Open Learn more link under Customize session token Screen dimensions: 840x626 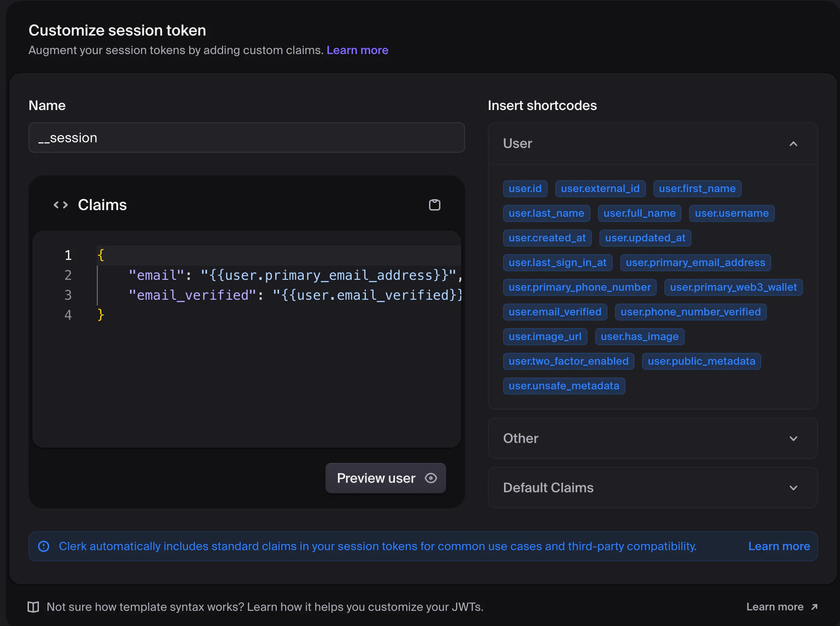click(357, 50)
